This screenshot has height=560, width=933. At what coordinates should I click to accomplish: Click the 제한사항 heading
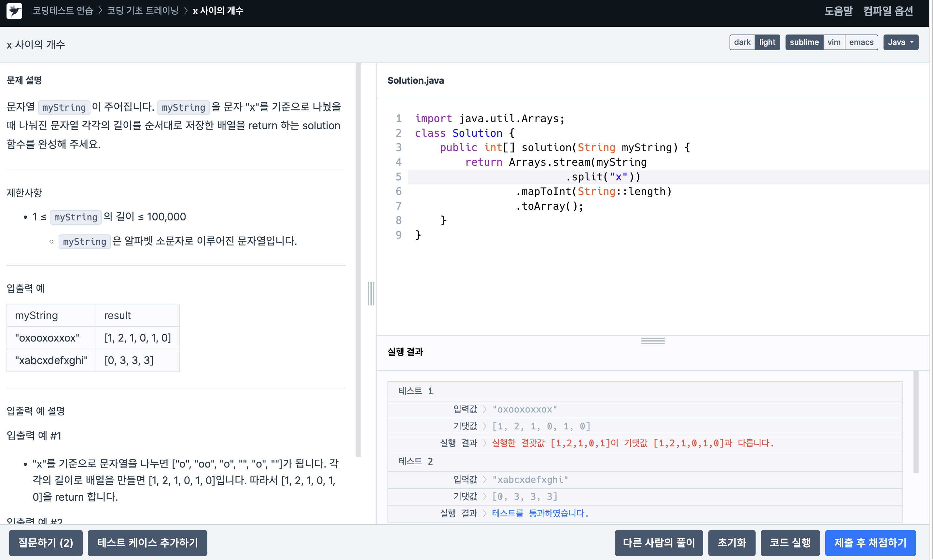(x=24, y=193)
